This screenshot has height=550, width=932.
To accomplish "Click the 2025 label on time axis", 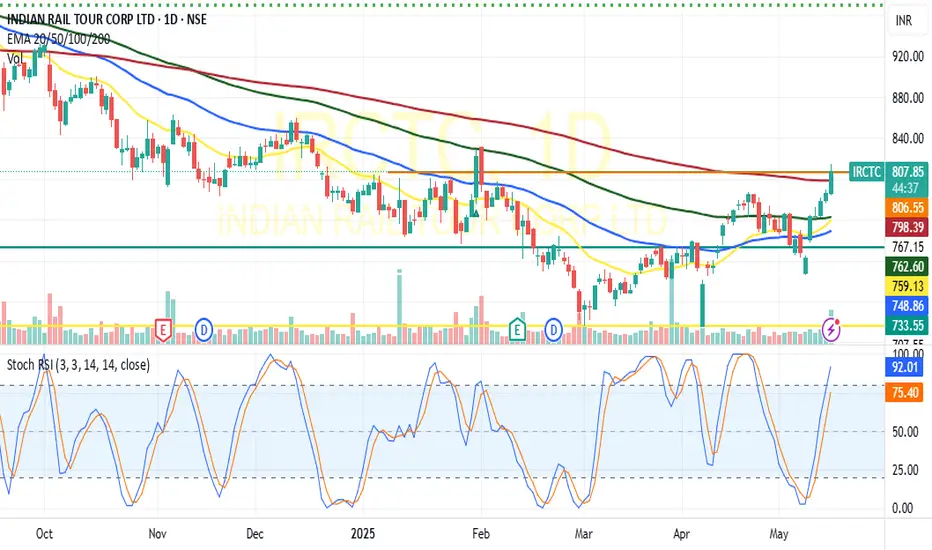I will (363, 533).
